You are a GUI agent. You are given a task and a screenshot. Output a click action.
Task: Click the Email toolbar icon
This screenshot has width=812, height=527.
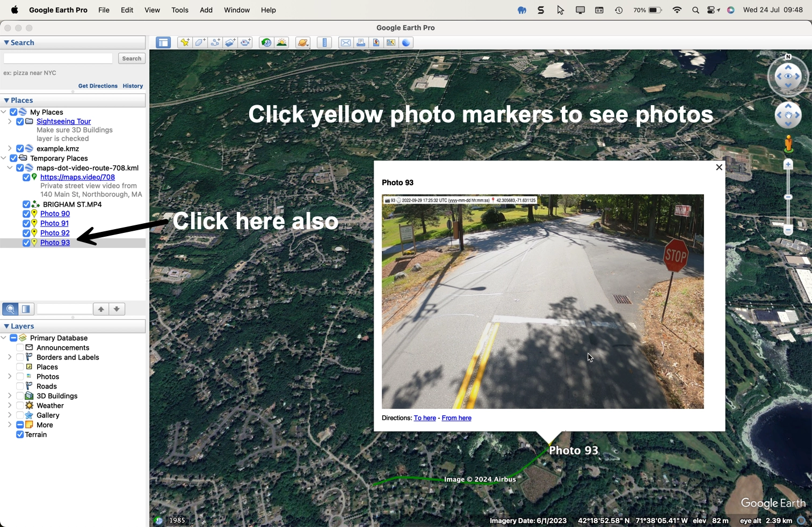point(346,42)
